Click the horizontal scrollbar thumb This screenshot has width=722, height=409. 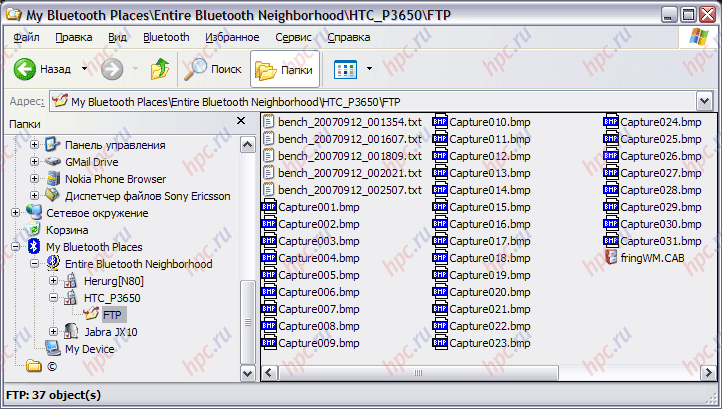coord(418,373)
